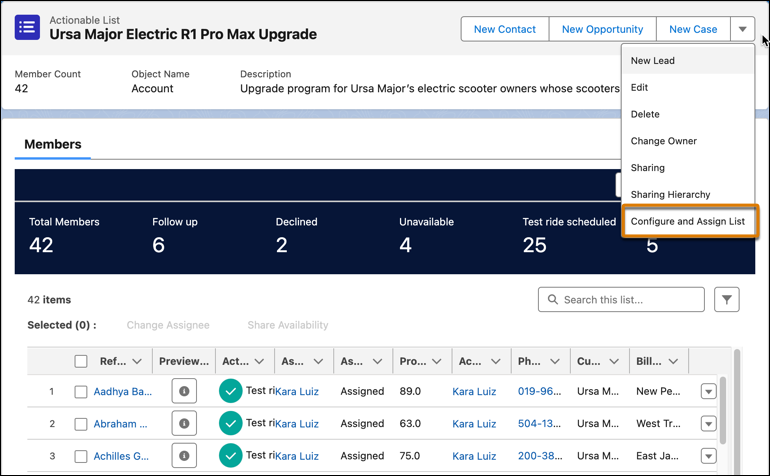This screenshot has width=770, height=476.
Task: Expand Act... column header chevron
Action: click(x=259, y=362)
